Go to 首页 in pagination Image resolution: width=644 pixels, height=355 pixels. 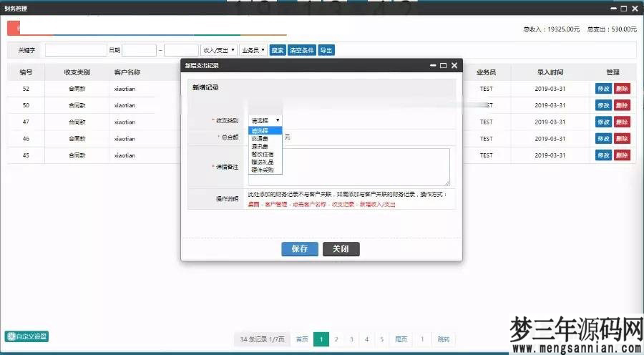[x=302, y=339]
